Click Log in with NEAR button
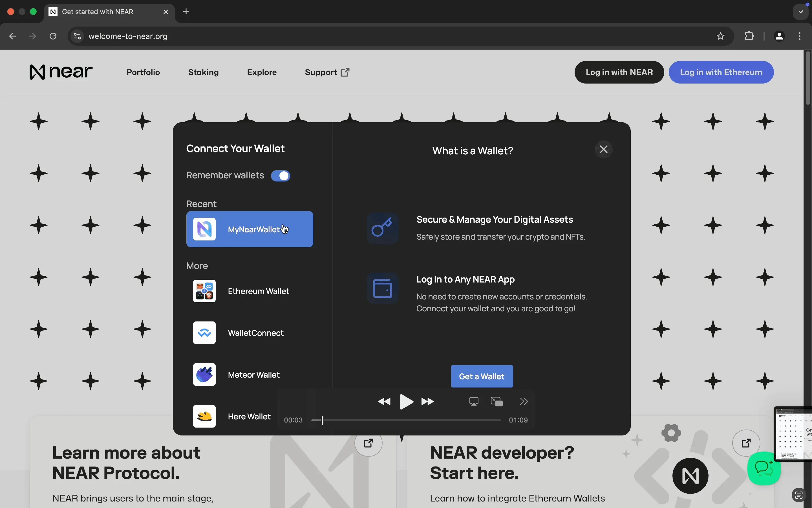 click(x=619, y=72)
